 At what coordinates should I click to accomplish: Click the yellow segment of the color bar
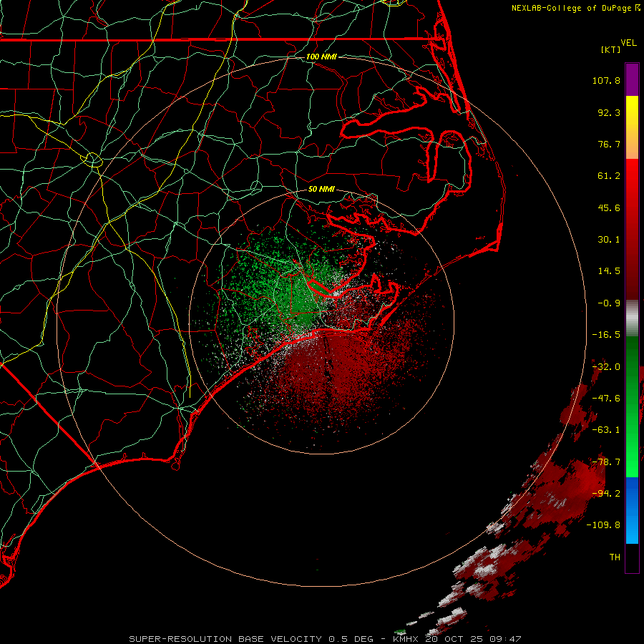pyautogui.click(x=632, y=111)
